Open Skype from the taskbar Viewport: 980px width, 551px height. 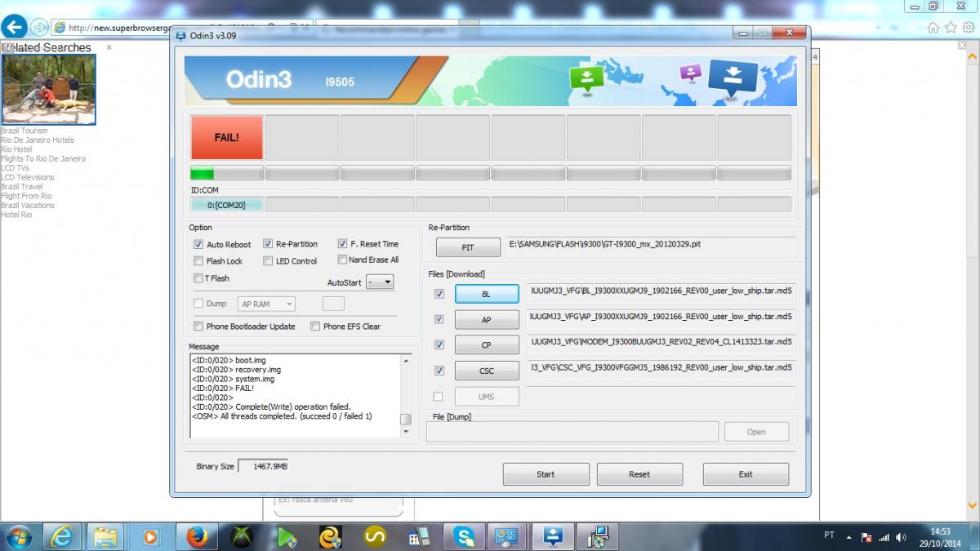(x=465, y=536)
